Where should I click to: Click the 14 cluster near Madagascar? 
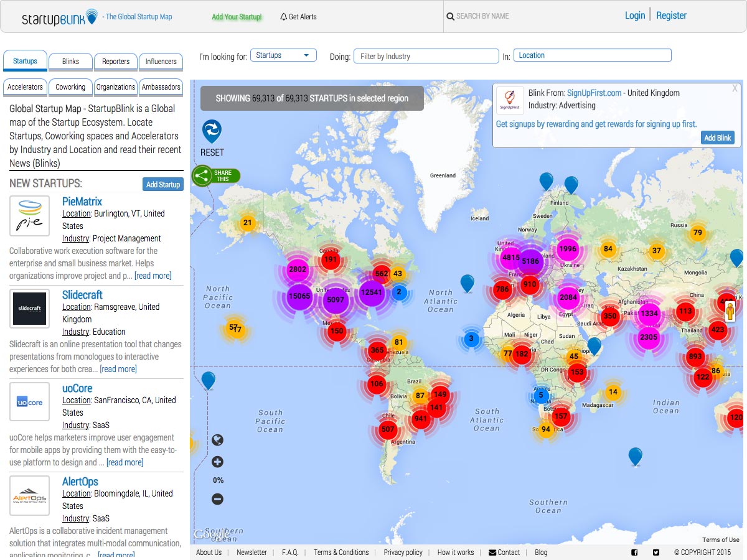613,392
